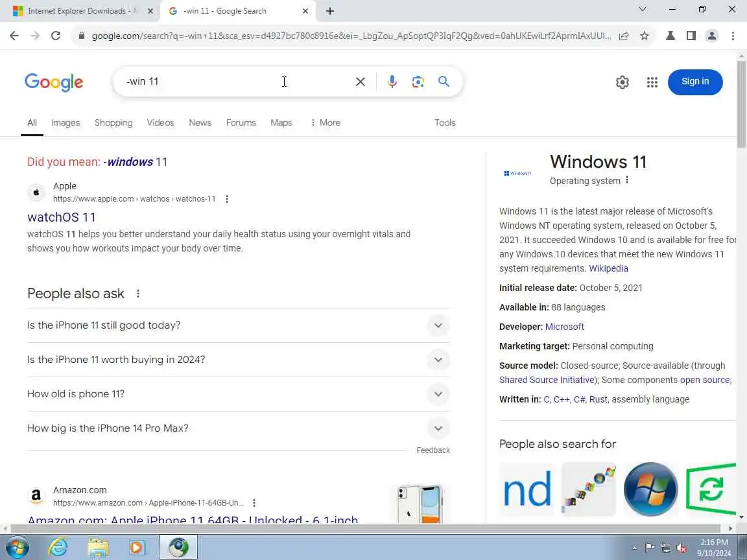747x560 pixels.
Task: Open the Google apps grid
Action: 652,82
